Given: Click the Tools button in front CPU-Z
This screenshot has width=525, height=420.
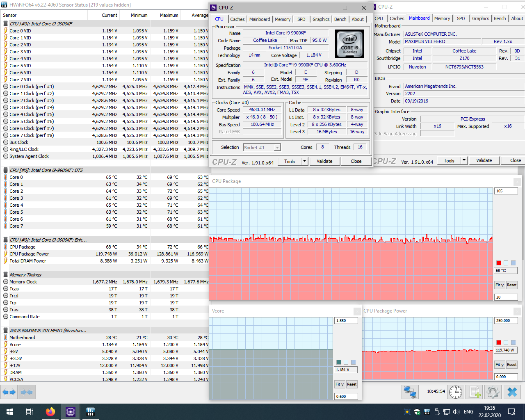Looking at the screenshot, I should [x=290, y=161].
